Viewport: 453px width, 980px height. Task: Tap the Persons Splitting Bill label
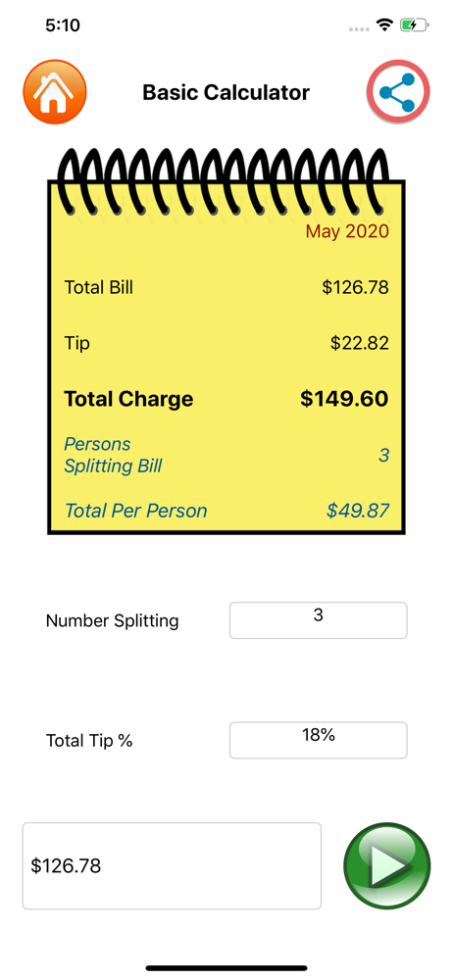[114, 455]
